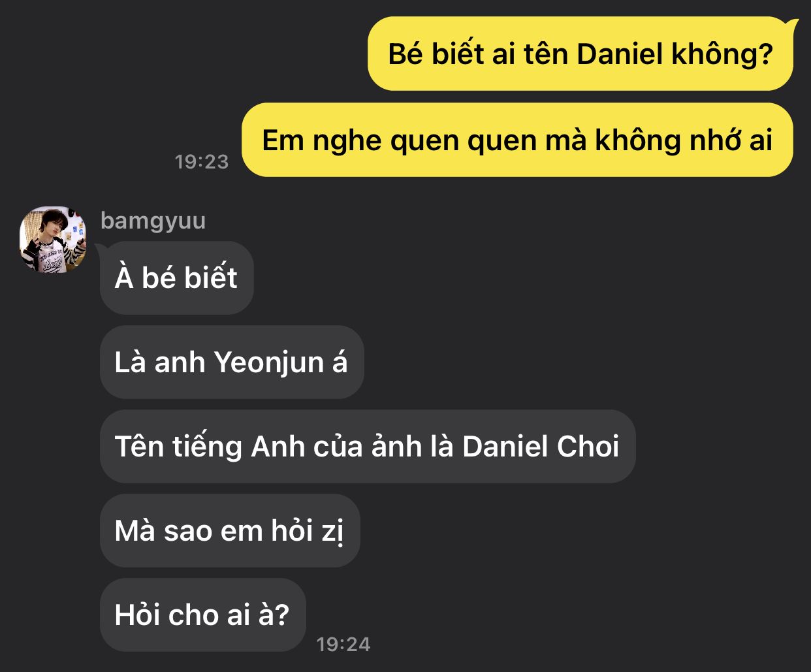
Task: Select the 'Hỏi cho ai à?' message
Action: click(x=202, y=615)
